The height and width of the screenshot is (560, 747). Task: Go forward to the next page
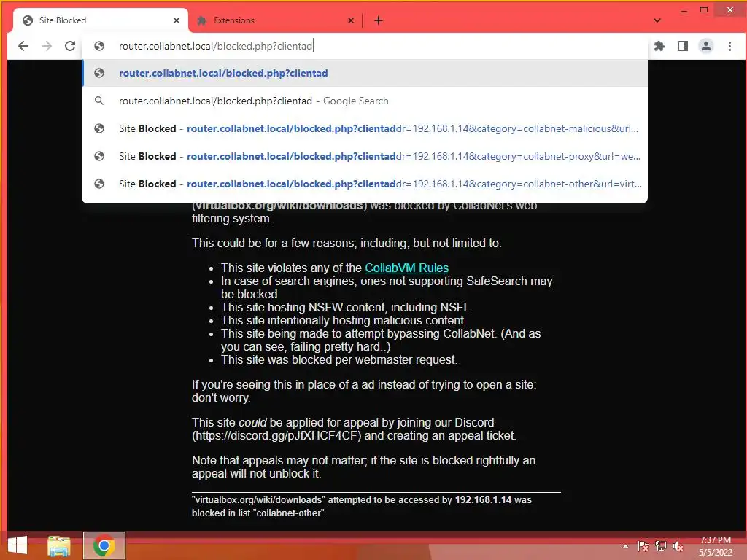[x=47, y=46]
